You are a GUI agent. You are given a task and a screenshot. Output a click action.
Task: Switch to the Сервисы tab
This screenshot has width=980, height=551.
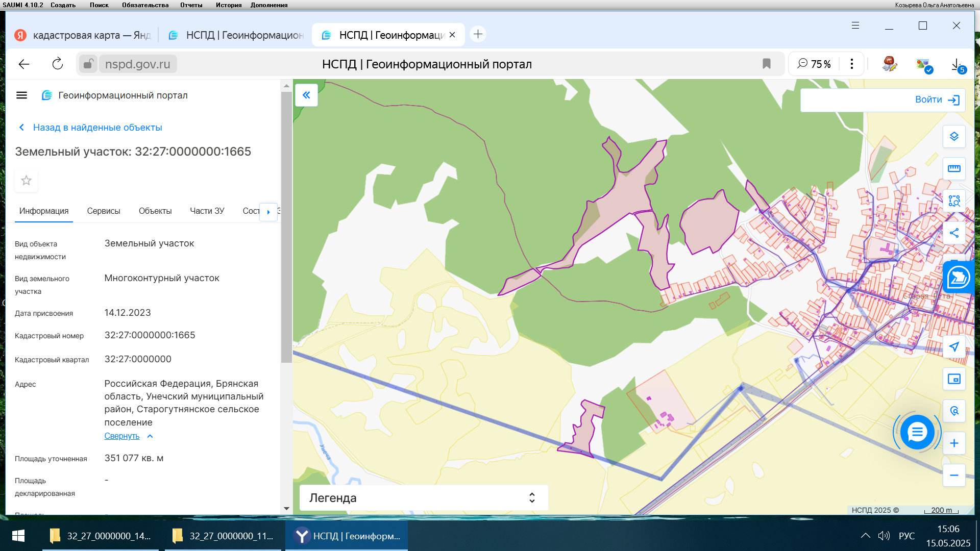point(104,211)
